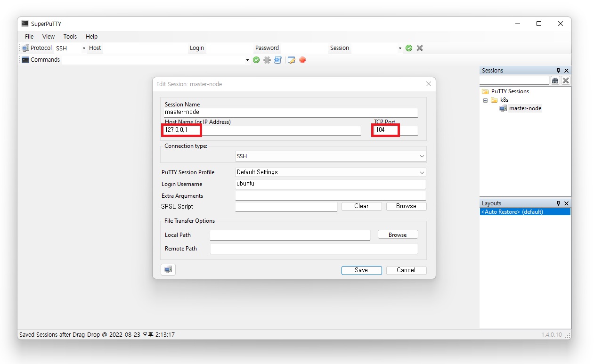Close the Edit Session dialog
This screenshot has height=364, width=594.
[428, 84]
